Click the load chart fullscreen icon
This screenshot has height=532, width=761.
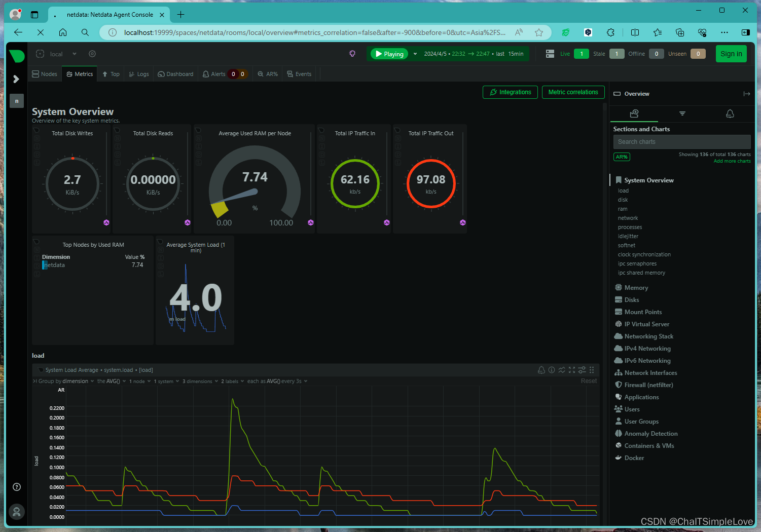572,370
